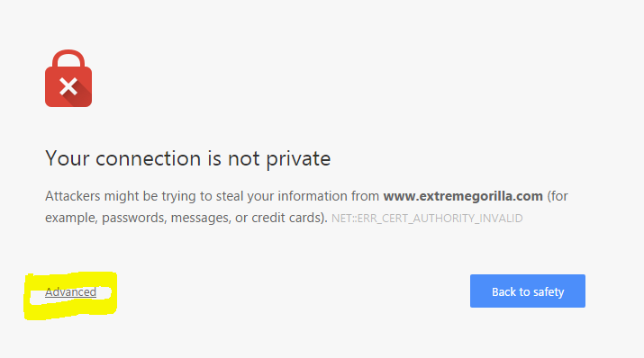Click the word "passwords" in the description
Viewport: 644px width, 358px height.
click(x=134, y=218)
